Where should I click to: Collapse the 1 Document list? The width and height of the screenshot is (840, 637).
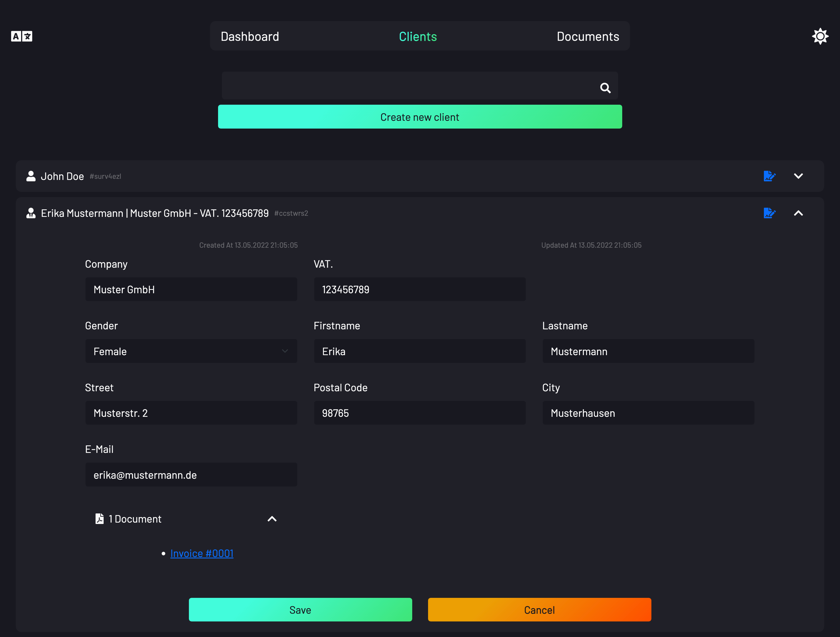coord(272,518)
